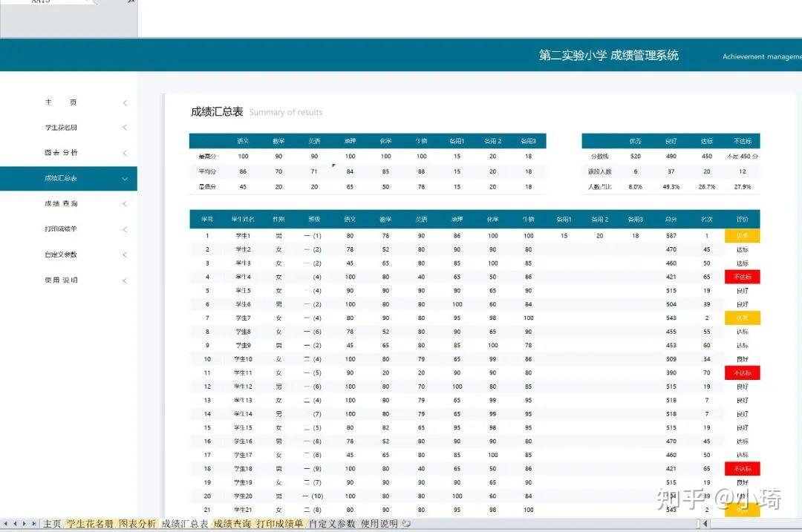Select the 人数占比 value 26.7%
Image resolution: width=802 pixels, height=532 pixels.
tap(707, 187)
